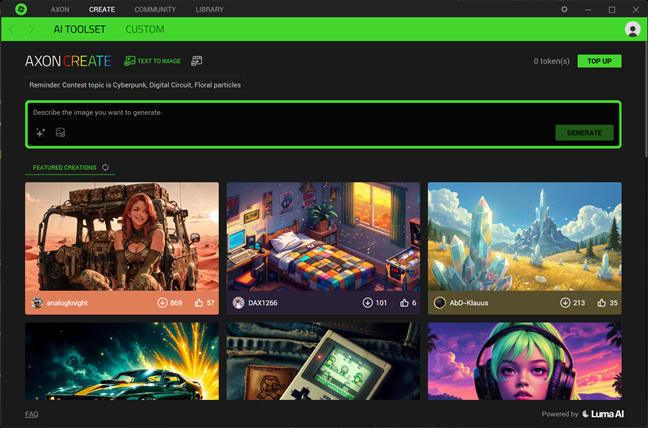Open analogknight's profile avatar
The image size is (648, 428).
coord(37,303)
